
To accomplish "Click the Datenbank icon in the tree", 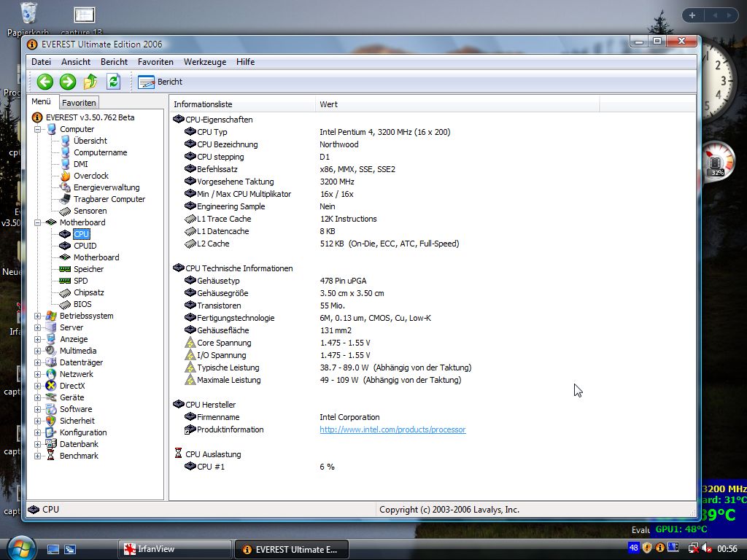I will (x=51, y=444).
